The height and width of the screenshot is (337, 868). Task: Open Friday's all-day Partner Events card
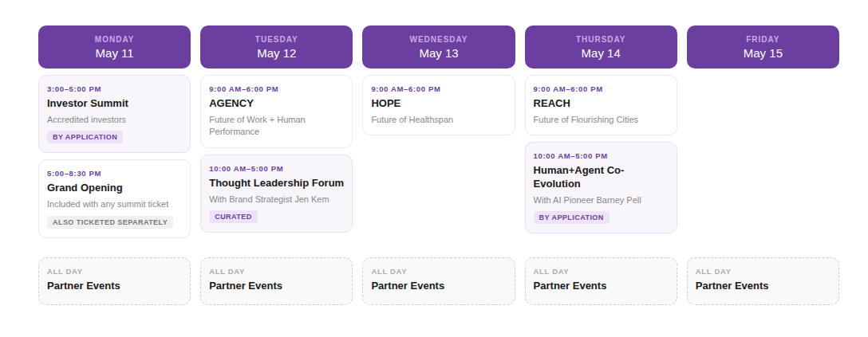(x=763, y=280)
